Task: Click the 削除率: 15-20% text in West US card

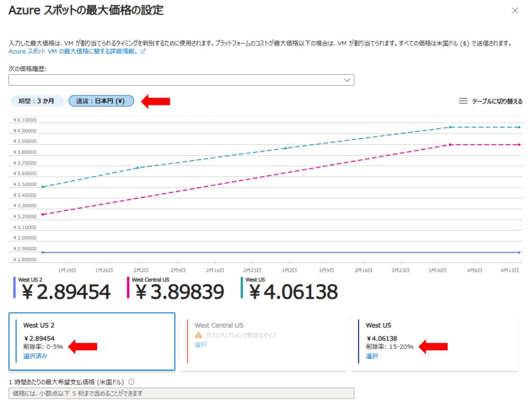Action: pyautogui.click(x=390, y=347)
